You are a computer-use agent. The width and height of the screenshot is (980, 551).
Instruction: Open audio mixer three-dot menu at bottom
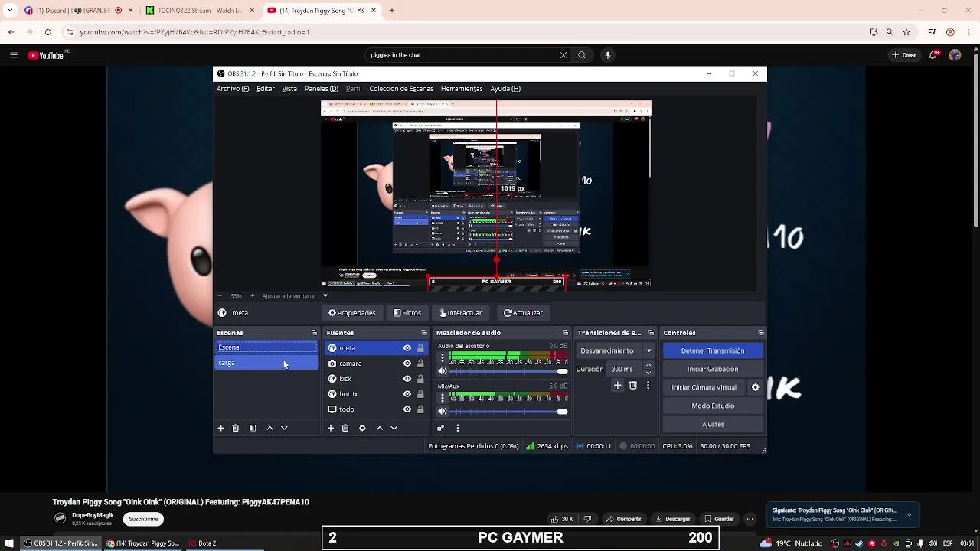[458, 429]
